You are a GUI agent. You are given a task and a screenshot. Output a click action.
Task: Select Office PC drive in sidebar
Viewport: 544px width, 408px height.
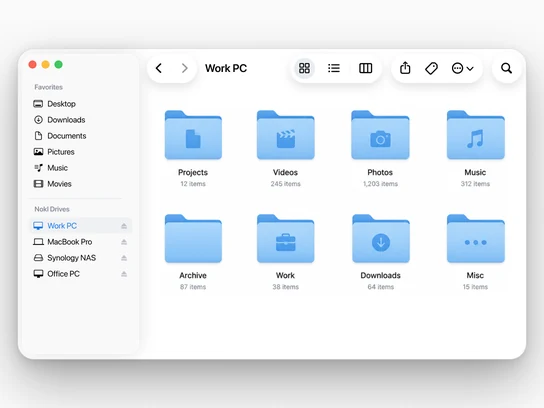coord(80,273)
